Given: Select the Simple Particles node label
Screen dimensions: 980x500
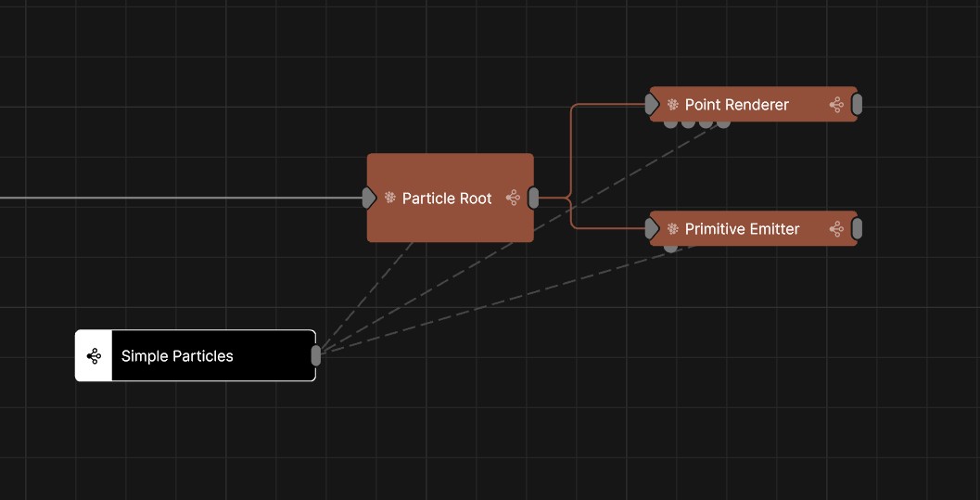Looking at the screenshot, I should click(177, 356).
